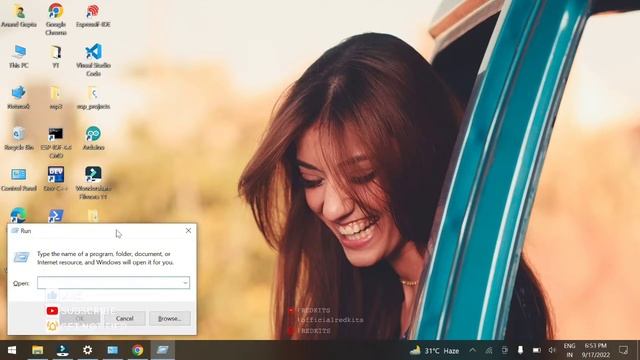This screenshot has width=640, height=360.
Task: Select the Recycle Bin icon
Action: click(19, 138)
